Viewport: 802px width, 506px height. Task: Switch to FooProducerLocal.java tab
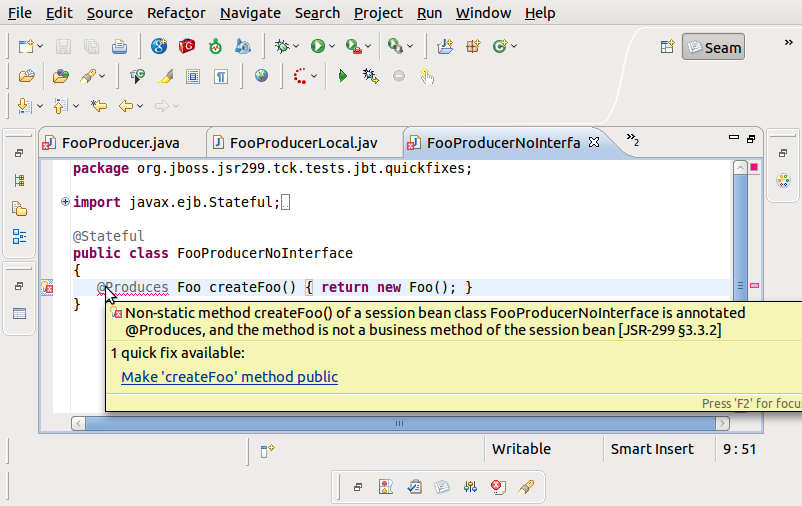[x=303, y=143]
